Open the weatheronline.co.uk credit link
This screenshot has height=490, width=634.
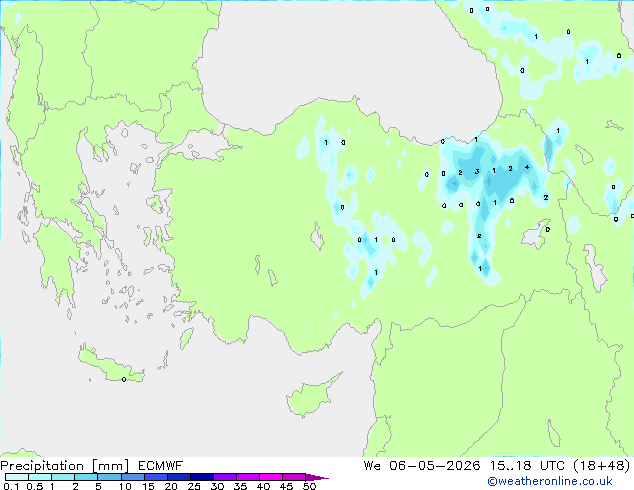(550, 481)
